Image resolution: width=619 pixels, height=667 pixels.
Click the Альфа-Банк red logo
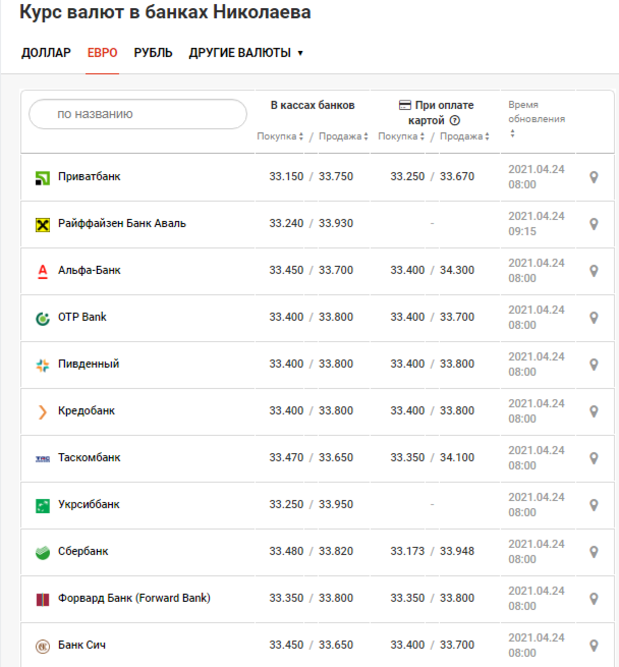click(43, 271)
